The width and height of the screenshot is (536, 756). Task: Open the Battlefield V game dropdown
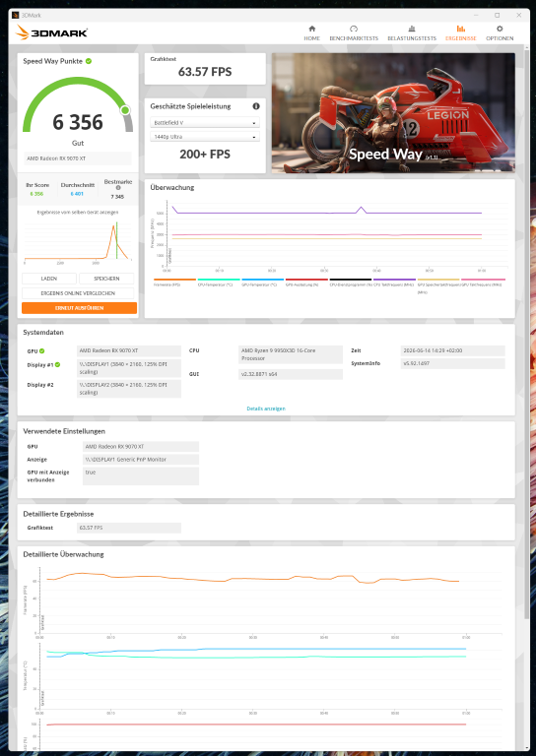[x=205, y=123]
